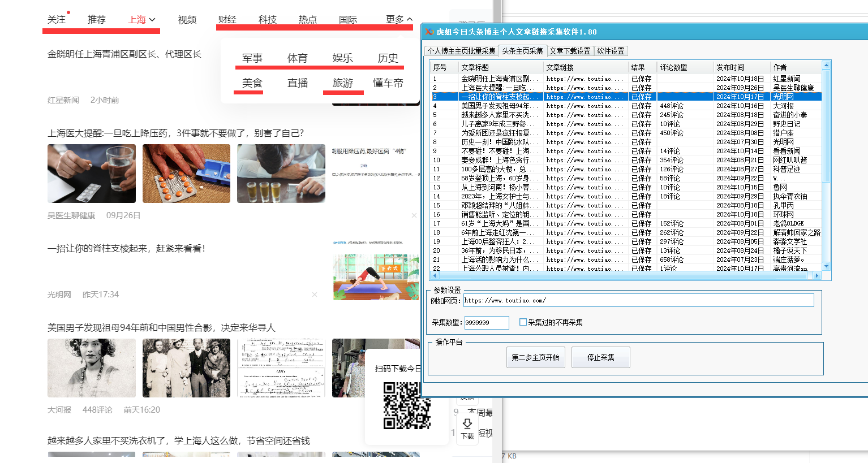868x463 pixels.
Task: Select 军事 in the more menu
Action: coord(252,58)
